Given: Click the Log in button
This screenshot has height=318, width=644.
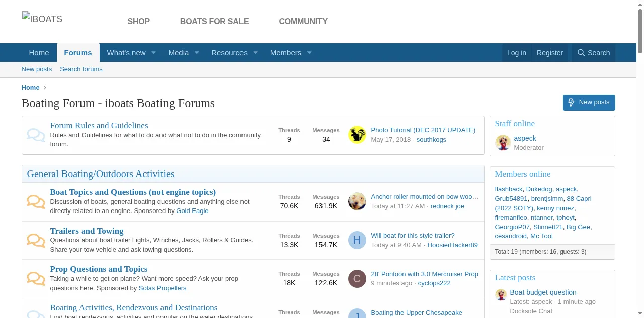Looking at the screenshot, I should (x=517, y=53).
